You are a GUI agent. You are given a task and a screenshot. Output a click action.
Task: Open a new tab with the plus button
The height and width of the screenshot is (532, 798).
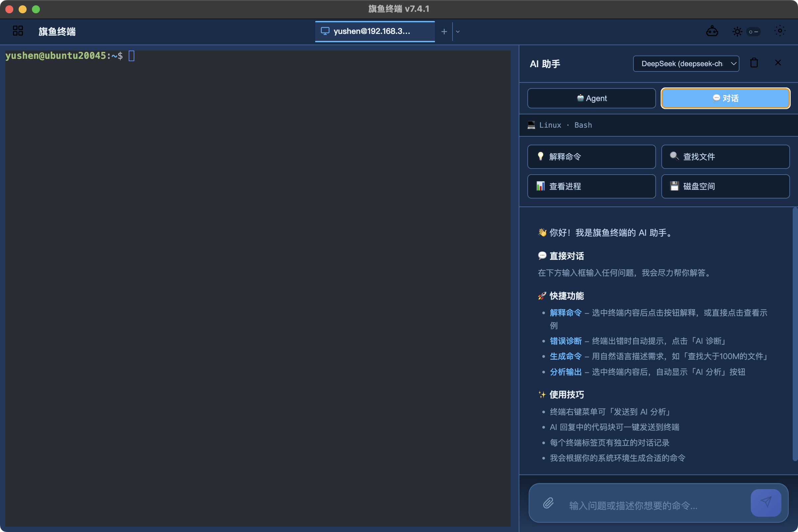click(x=444, y=31)
